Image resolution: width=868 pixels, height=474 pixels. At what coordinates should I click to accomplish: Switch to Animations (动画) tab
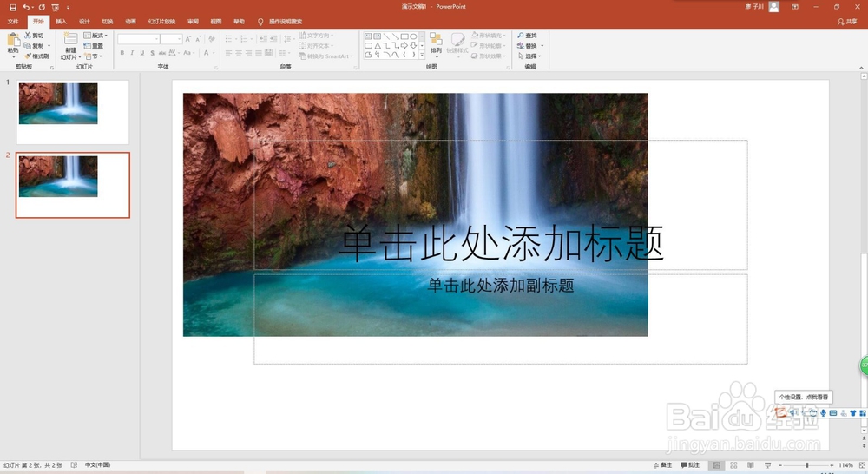click(131, 22)
